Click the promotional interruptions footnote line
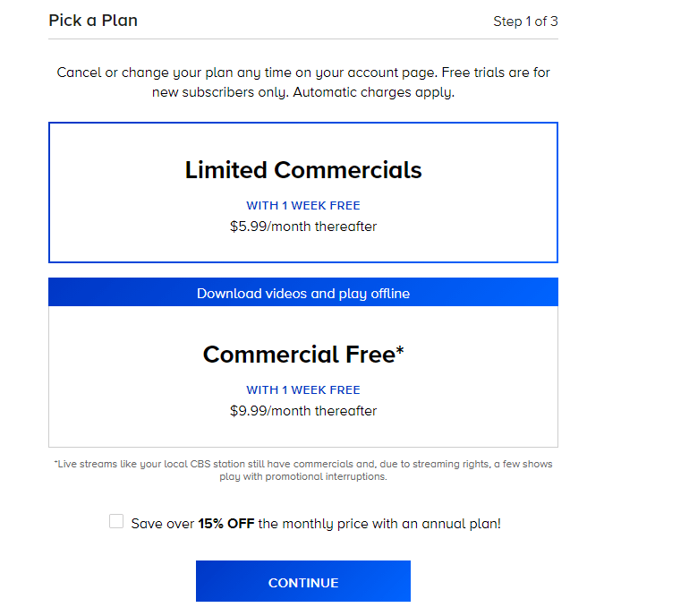This screenshot has width=689, height=616. pos(303,476)
